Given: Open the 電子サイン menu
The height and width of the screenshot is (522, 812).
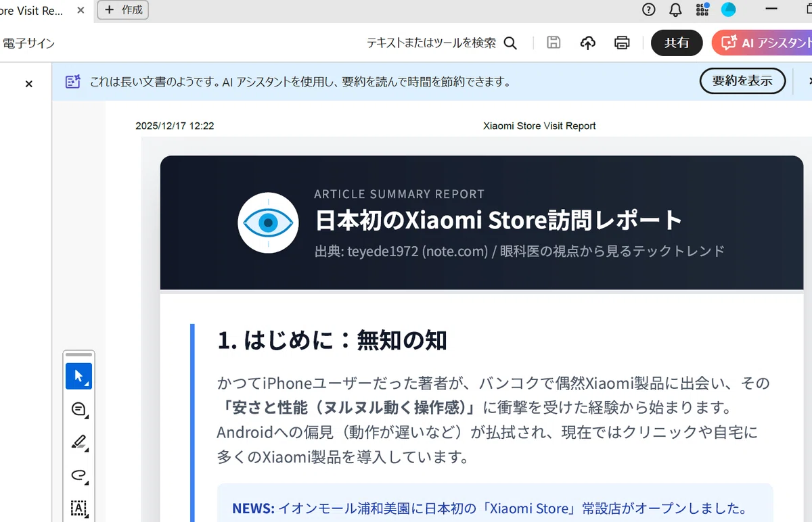Looking at the screenshot, I should point(28,43).
